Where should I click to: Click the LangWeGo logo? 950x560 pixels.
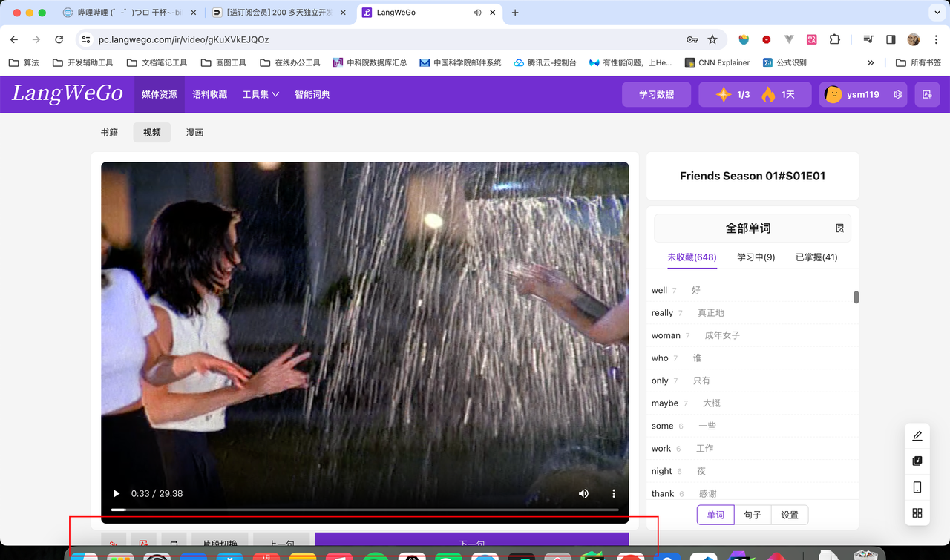click(68, 93)
